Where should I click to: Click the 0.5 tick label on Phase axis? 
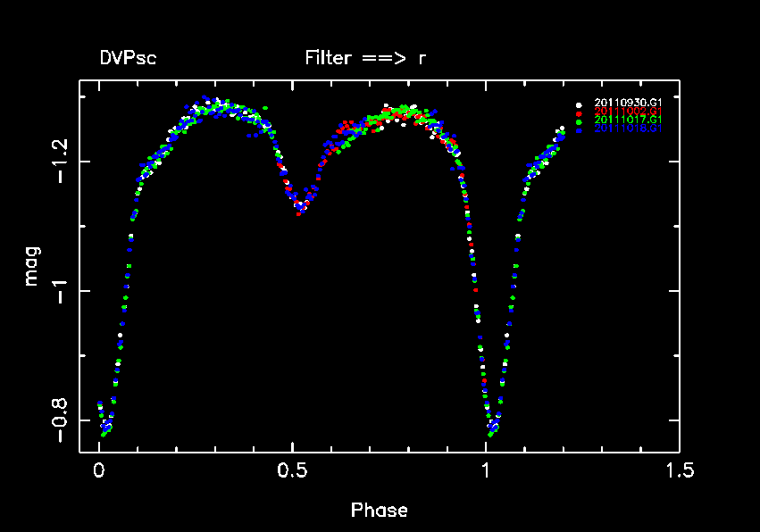[x=292, y=470]
